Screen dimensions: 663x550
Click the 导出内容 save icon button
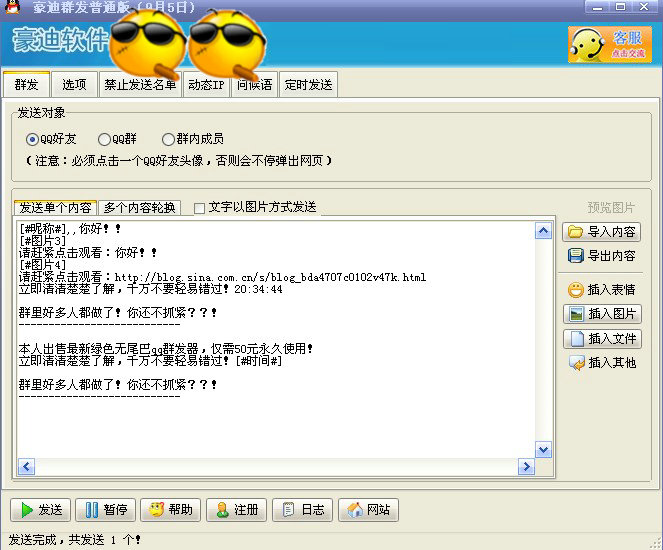pyautogui.click(x=601, y=256)
